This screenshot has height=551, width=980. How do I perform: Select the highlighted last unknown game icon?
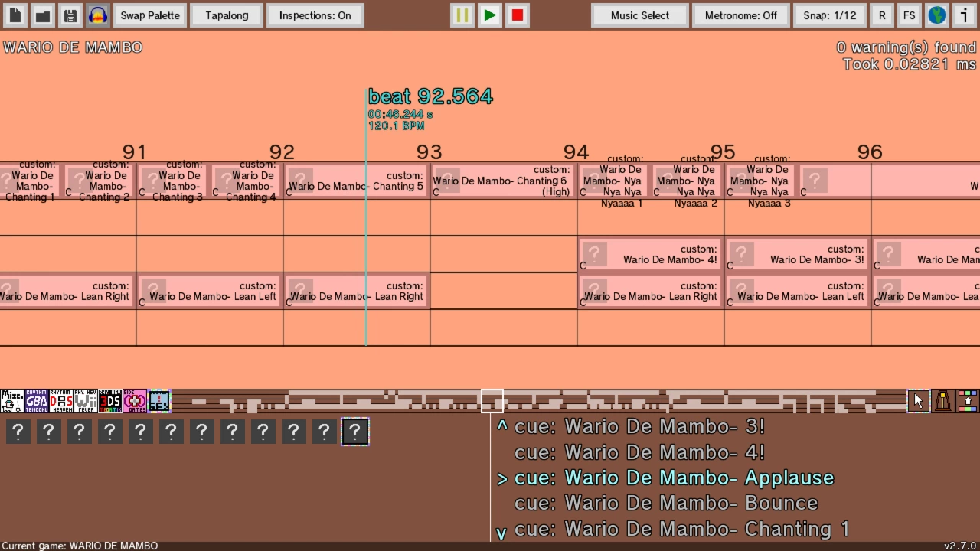pos(354,432)
